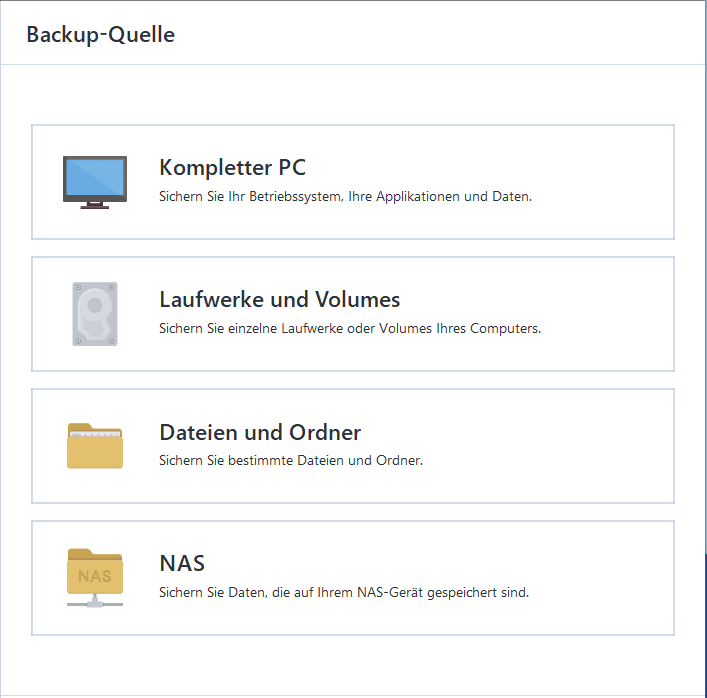
Task: Select the Laufwerke und Volumes heading
Action: 279,299
